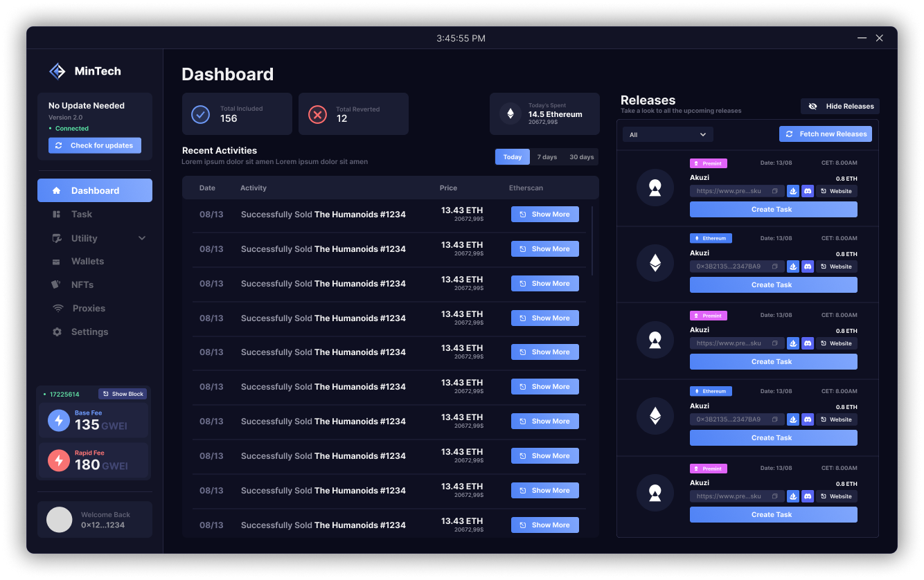Open the Wallets page from sidebar
Screen dimensions: 924x580
[x=87, y=262]
